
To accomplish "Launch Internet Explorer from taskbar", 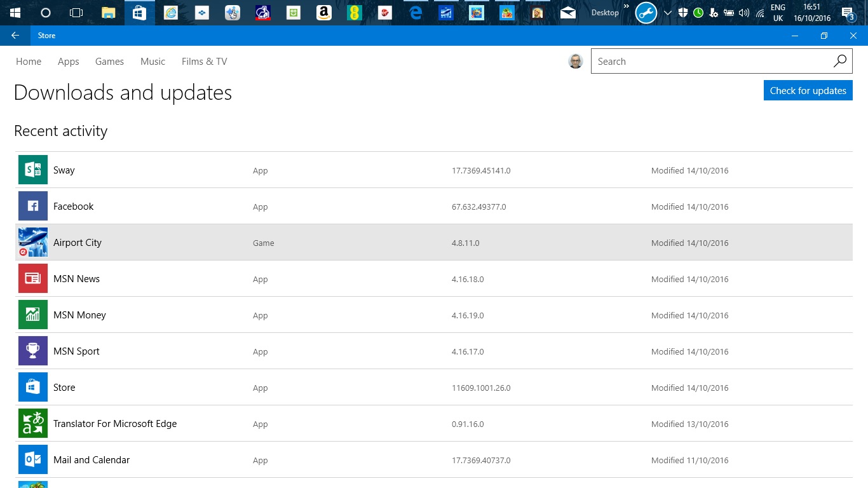I will click(170, 13).
